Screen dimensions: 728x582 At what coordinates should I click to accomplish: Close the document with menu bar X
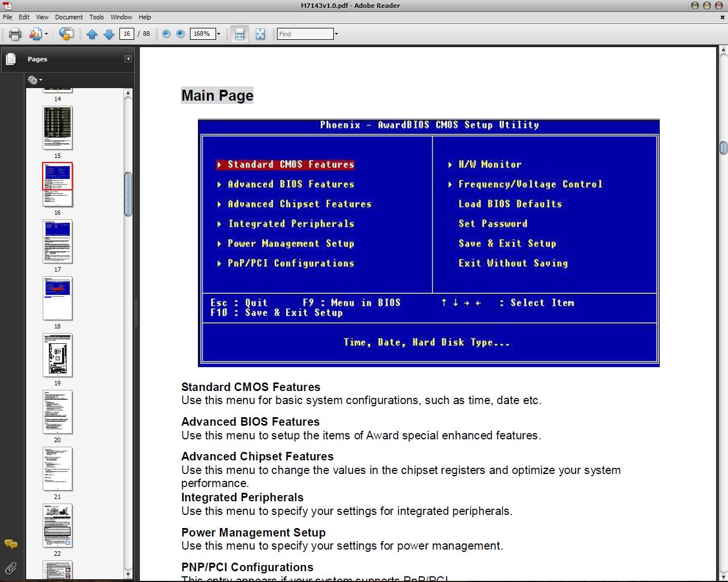(x=723, y=17)
